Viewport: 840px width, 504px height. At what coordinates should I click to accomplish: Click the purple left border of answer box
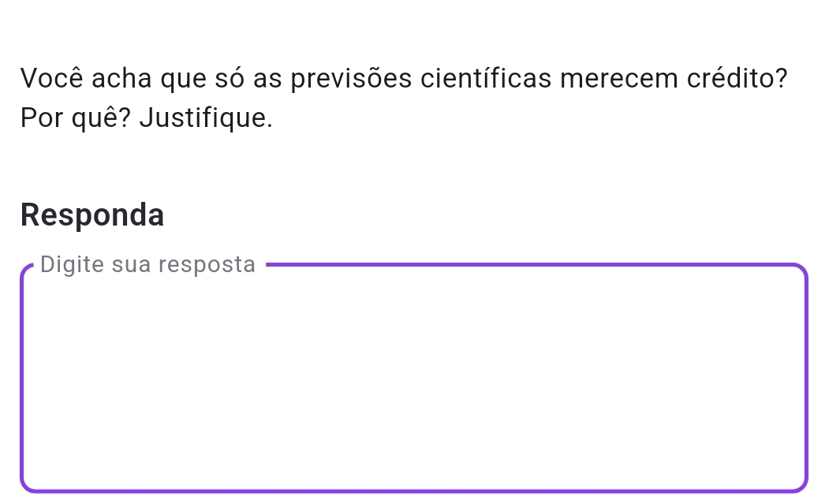tap(21, 379)
